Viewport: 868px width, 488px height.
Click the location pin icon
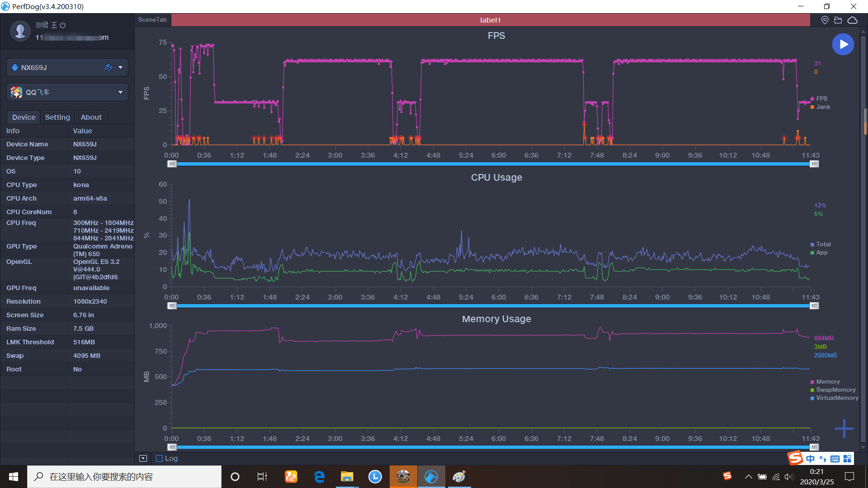(x=825, y=20)
